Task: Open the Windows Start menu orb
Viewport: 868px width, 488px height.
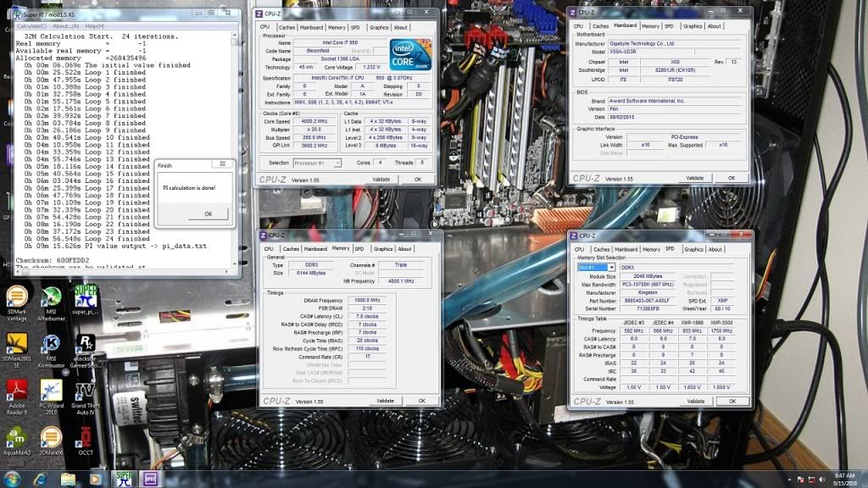Action: tap(12, 480)
